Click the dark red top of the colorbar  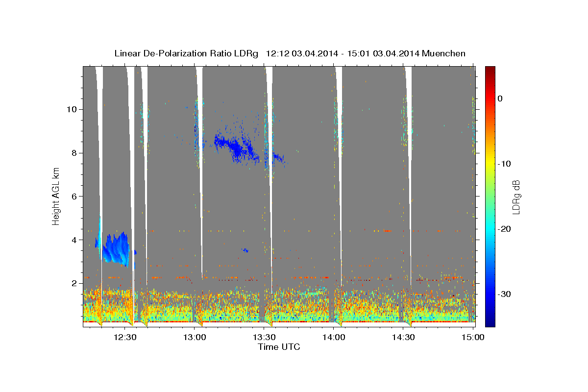(490, 70)
